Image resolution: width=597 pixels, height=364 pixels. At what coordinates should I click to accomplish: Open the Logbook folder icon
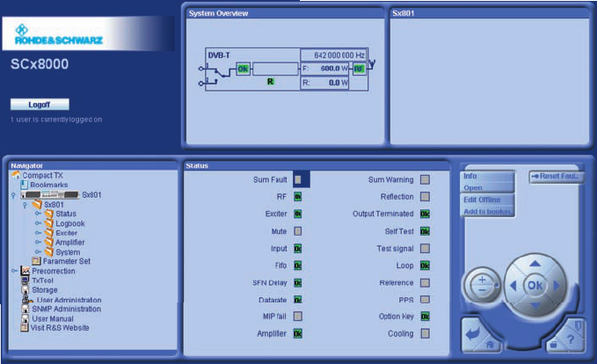pyautogui.click(x=48, y=223)
